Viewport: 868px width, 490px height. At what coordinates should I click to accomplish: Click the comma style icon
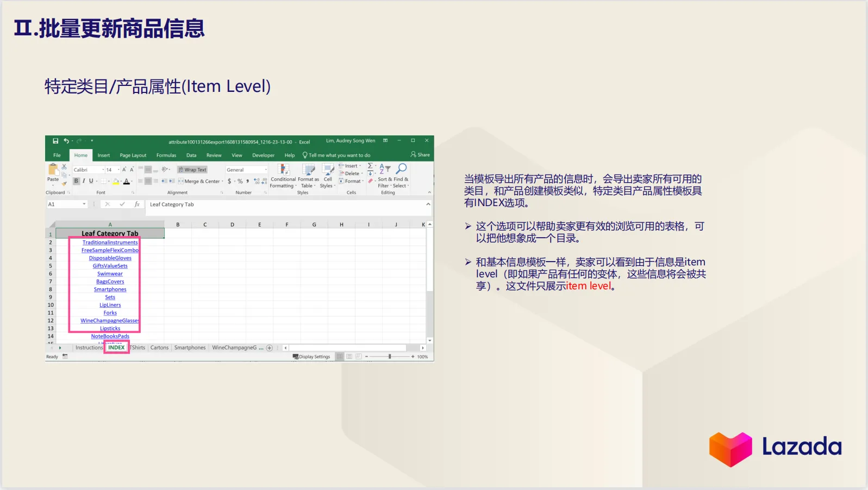click(248, 181)
